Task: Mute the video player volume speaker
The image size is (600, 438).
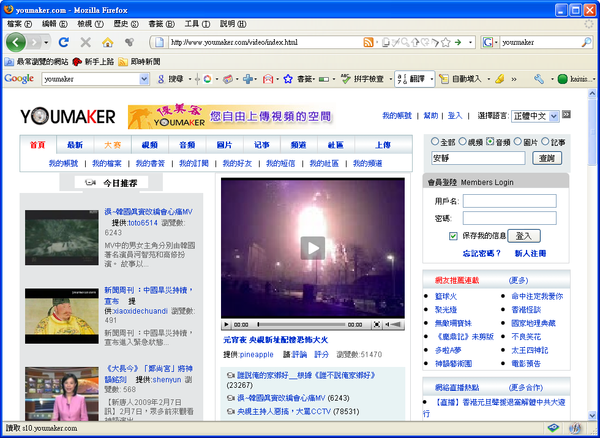Action: coord(387,324)
